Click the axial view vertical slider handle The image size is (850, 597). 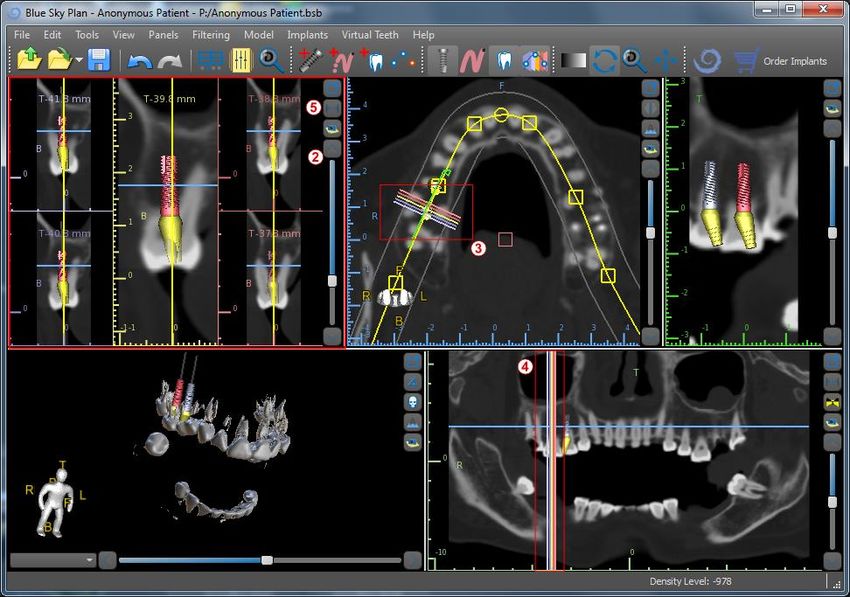[651, 233]
